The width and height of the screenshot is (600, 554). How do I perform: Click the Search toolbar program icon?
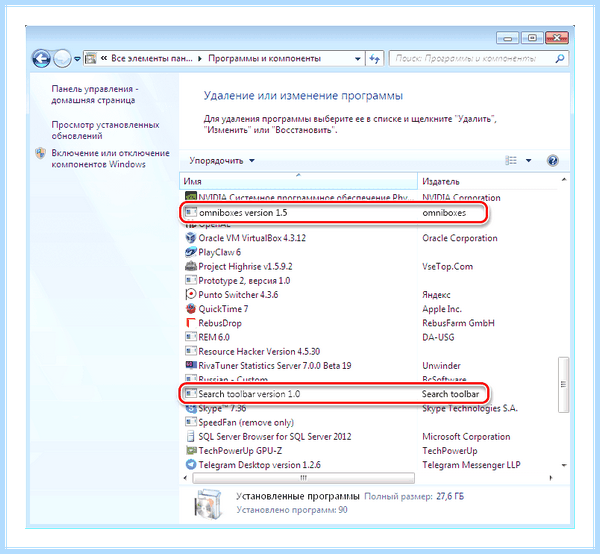tap(191, 393)
